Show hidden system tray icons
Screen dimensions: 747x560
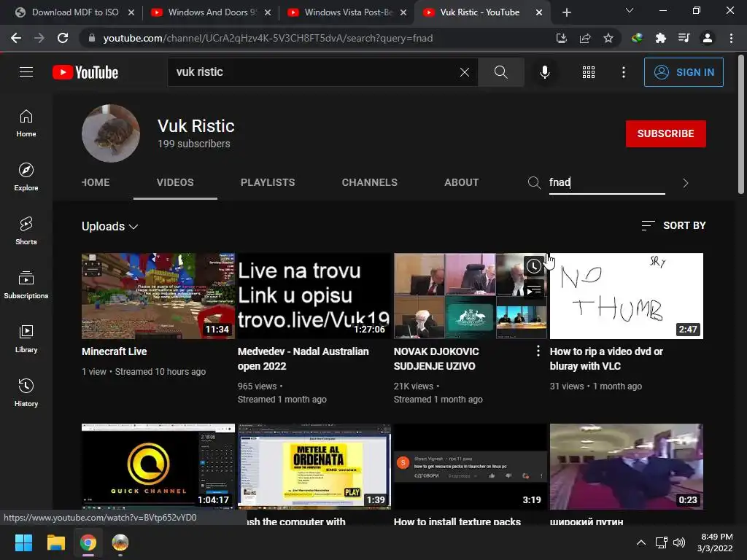(640, 542)
